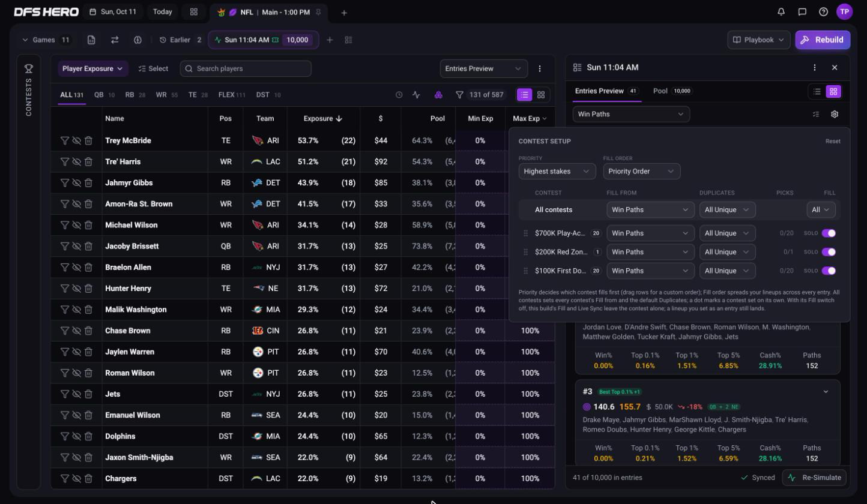Click the swap arrows icon beside Games
867x504 pixels.
[x=115, y=40]
